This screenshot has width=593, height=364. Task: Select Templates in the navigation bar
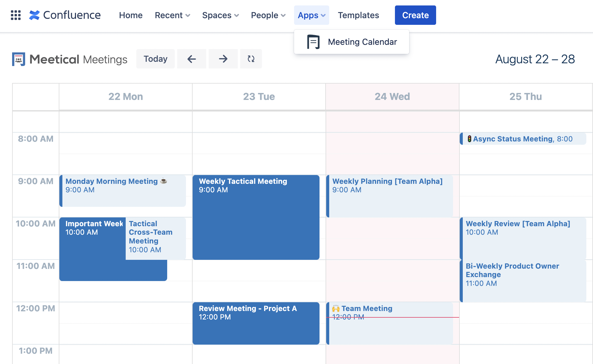point(358,15)
